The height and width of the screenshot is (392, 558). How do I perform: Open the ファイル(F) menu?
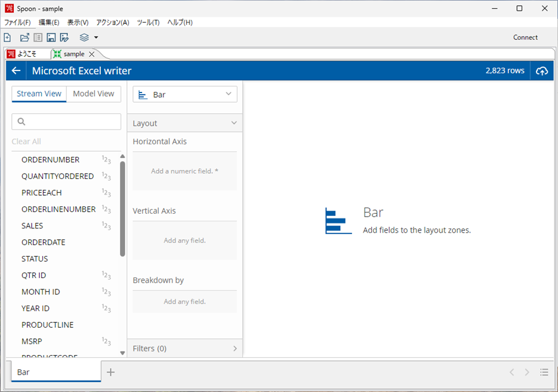17,23
